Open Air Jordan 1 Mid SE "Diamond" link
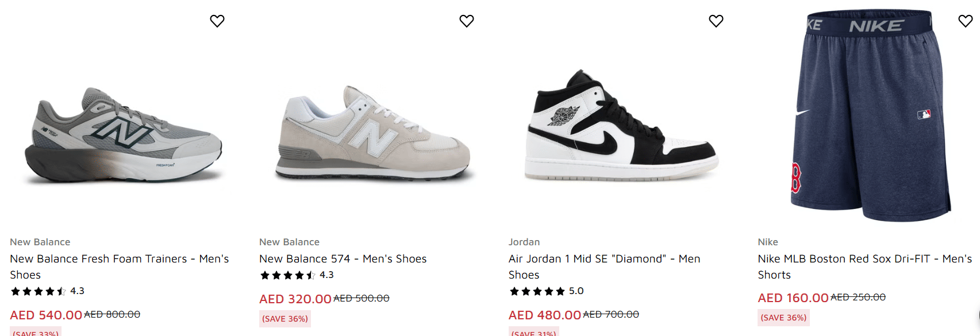980x336 pixels. click(604, 259)
